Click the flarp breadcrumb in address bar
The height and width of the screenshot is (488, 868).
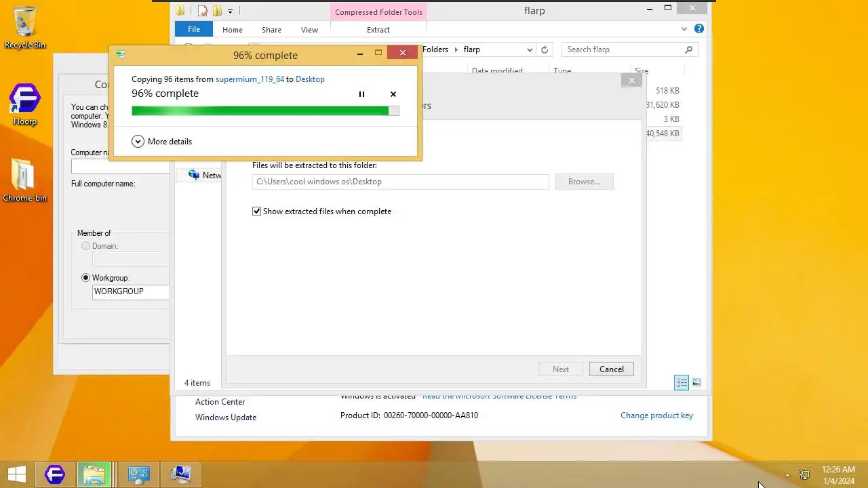(472, 49)
